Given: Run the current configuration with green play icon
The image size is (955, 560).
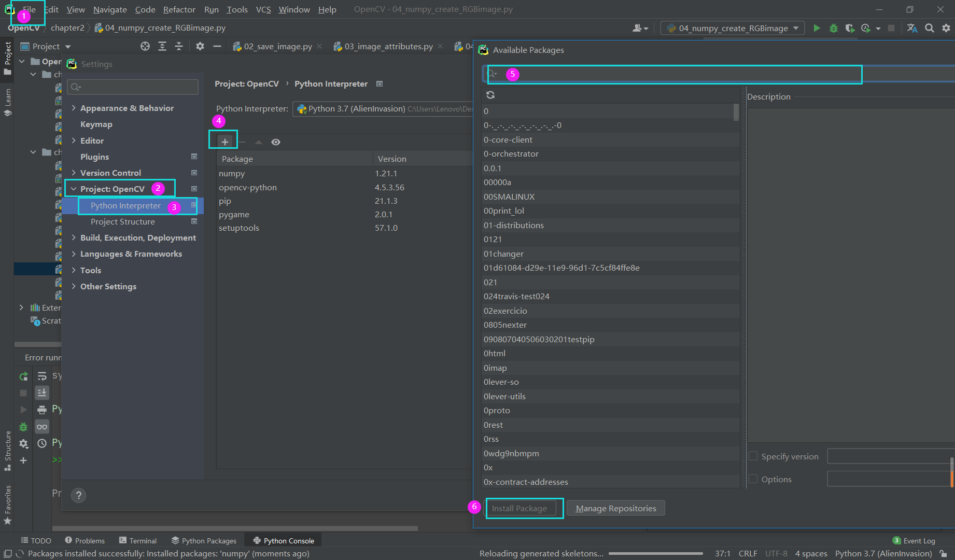Looking at the screenshot, I should click(817, 28).
